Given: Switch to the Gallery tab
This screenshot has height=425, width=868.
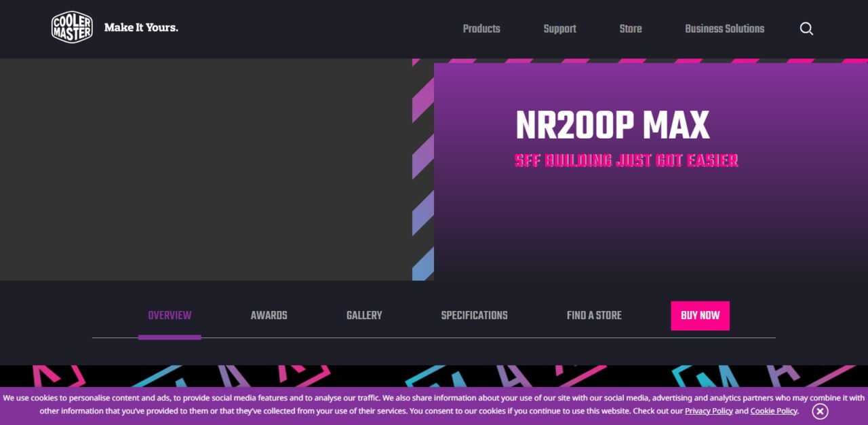Looking at the screenshot, I should click(x=364, y=316).
